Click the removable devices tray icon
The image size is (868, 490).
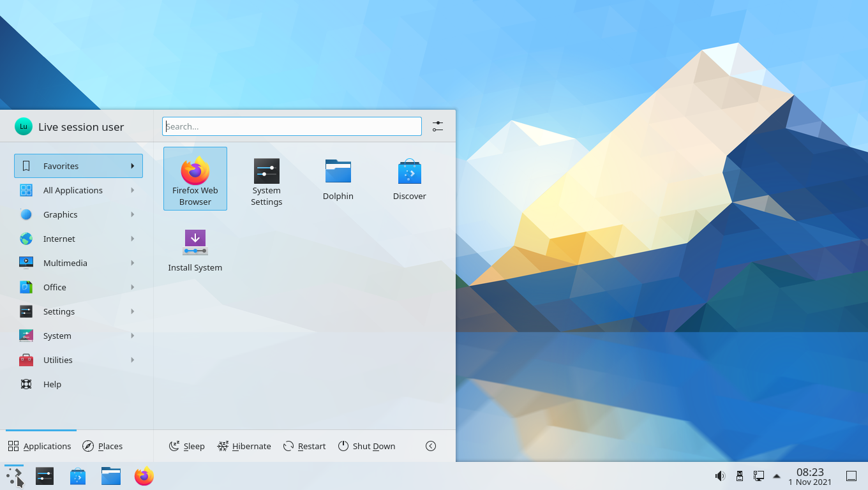tap(740, 476)
